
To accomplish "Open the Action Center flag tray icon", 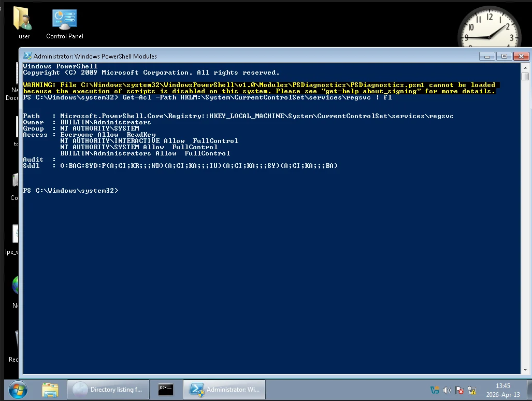I will [x=459, y=390].
